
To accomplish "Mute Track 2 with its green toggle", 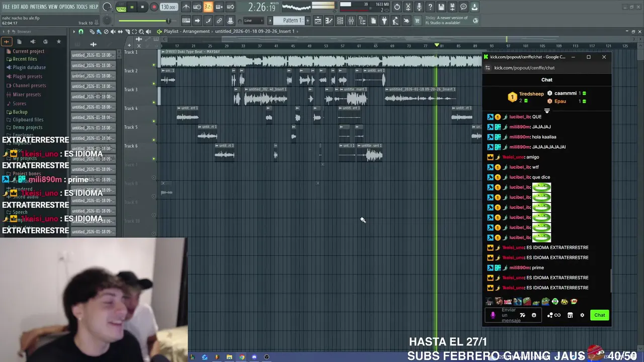I will (154, 83).
